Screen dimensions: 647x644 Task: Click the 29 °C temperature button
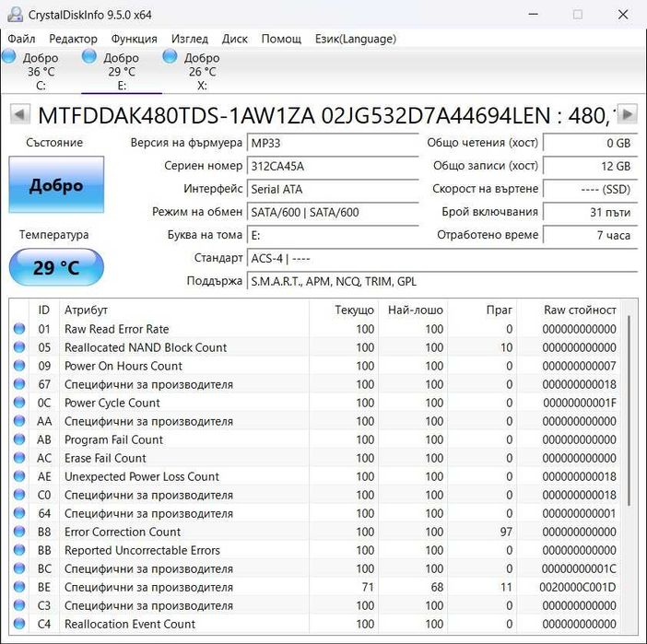tap(56, 267)
